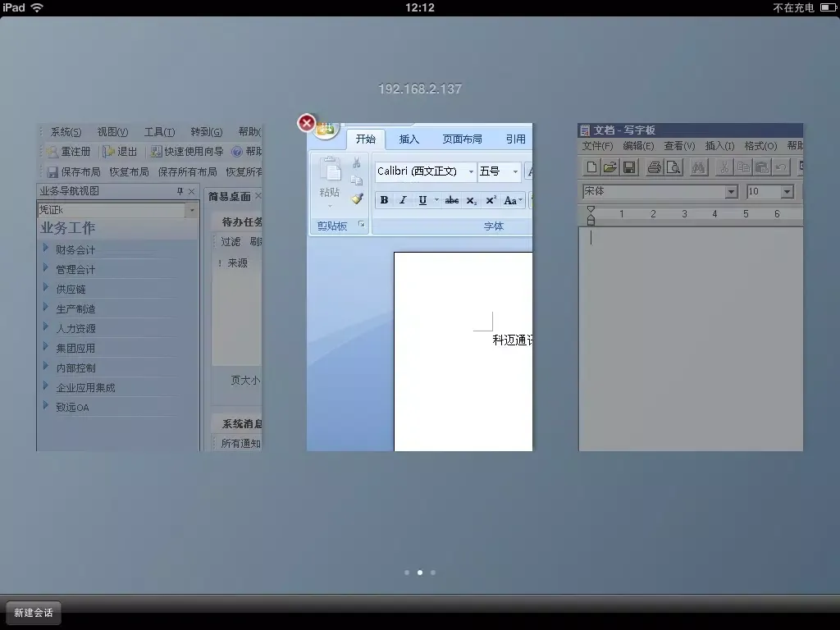Click Undo icon in 写字板 toolbar
The width and height of the screenshot is (840, 630).
[781, 167]
